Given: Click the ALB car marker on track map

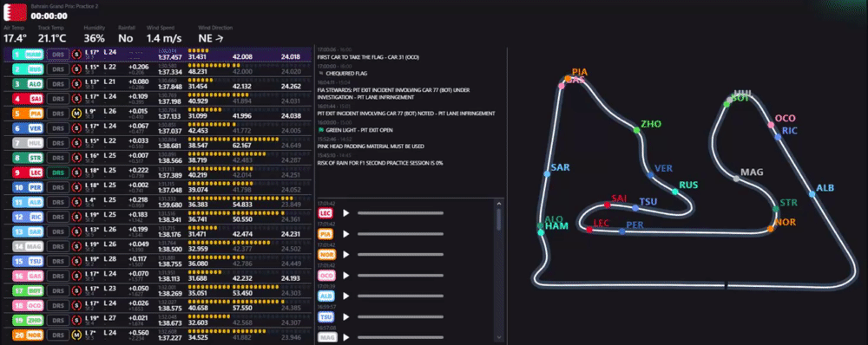Looking at the screenshot, I should 812,194.
